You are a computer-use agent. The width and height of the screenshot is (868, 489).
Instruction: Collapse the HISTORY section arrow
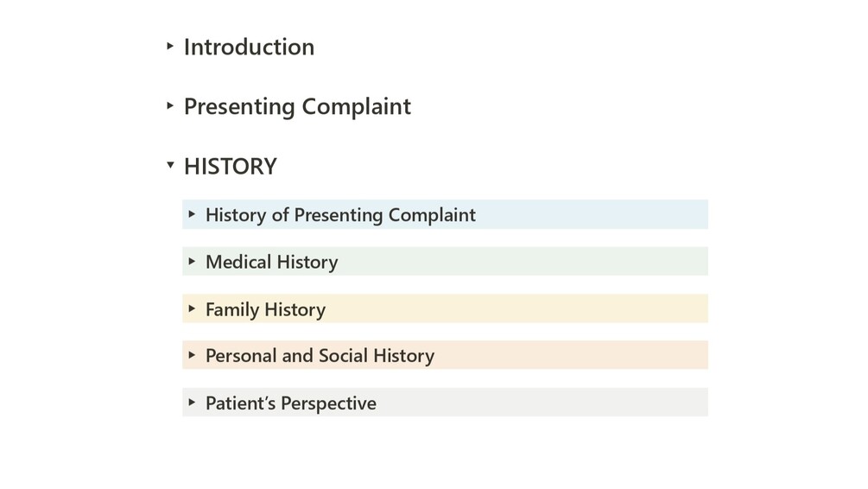coord(170,165)
